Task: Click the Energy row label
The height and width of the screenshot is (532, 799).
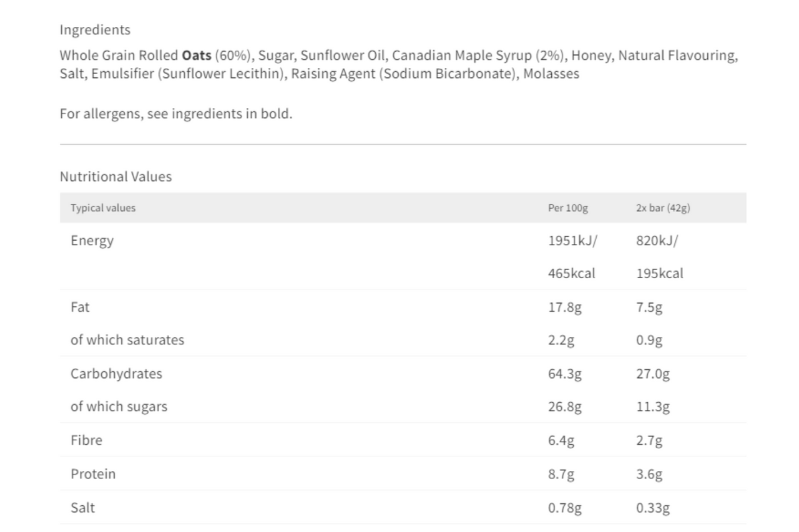Action: [92, 240]
